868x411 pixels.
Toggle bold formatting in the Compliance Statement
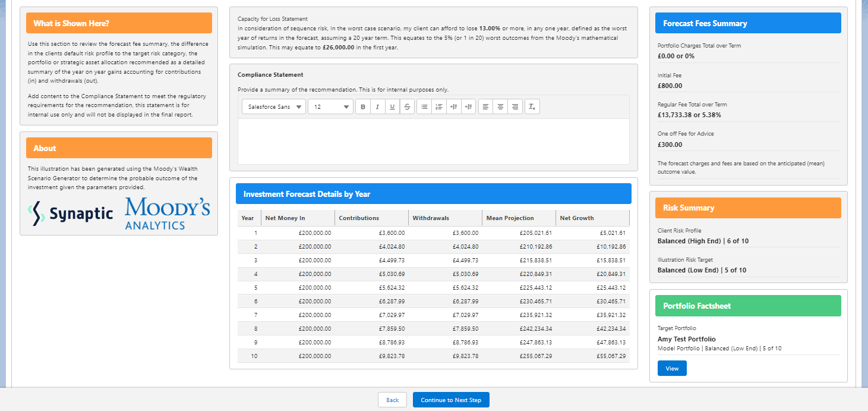tap(363, 107)
